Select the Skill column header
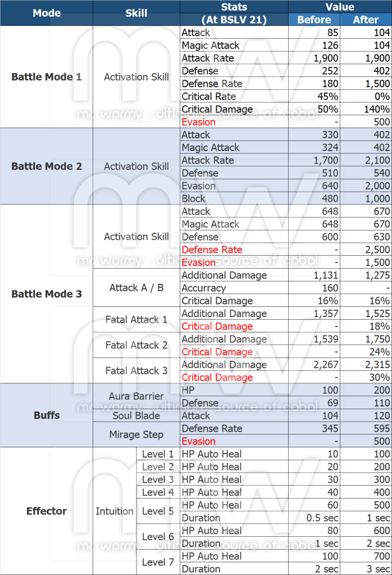This screenshot has width=392, height=575. [136, 13]
